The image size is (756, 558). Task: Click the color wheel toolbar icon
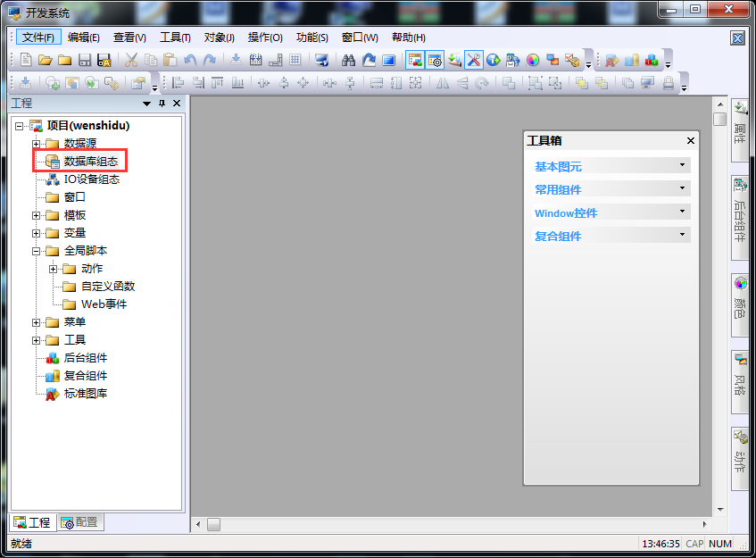tap(533, 60)
